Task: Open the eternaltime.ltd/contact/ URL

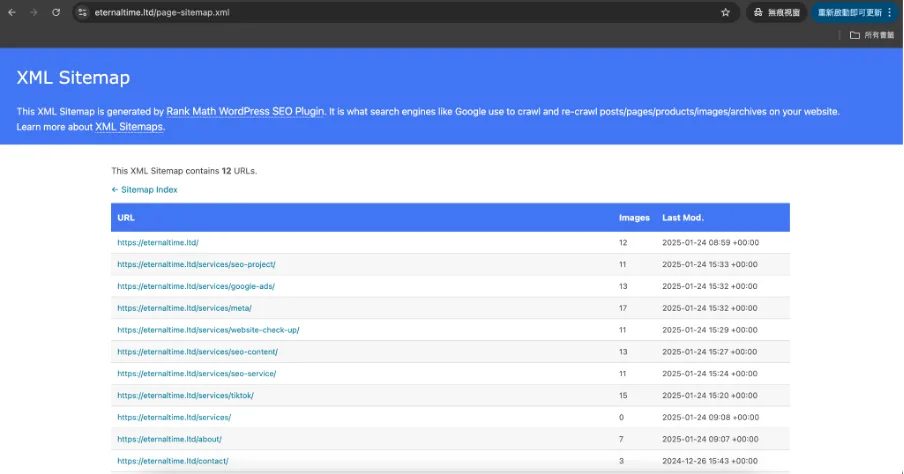Action: [172, 461]
